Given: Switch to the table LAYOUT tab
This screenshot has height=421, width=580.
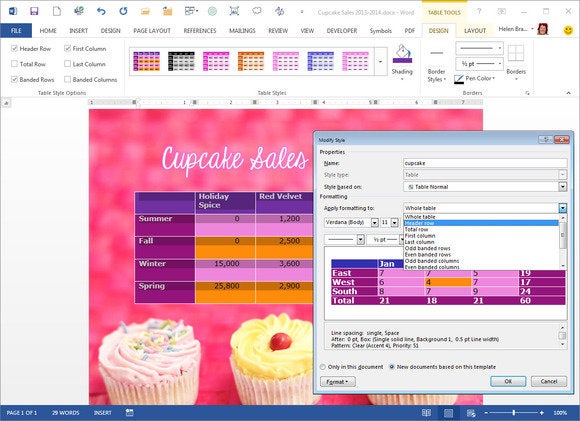Looking at the screenshot, I should [475, 31].
